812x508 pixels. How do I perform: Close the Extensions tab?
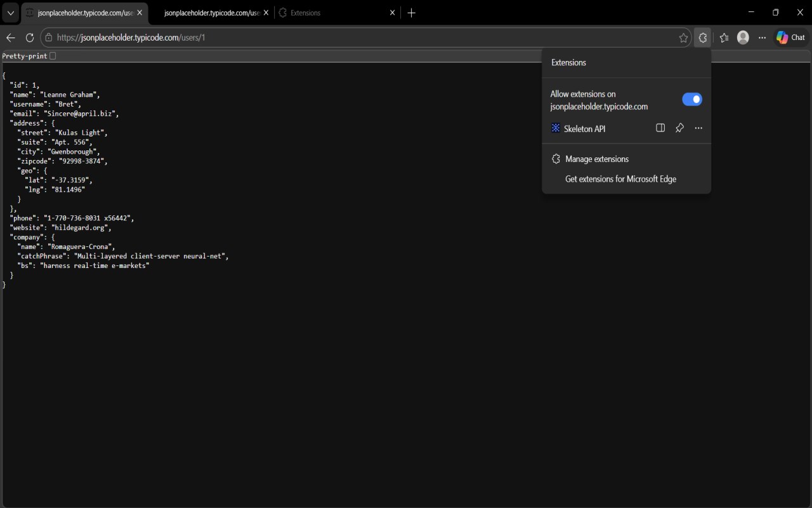[x=393, y=13]
